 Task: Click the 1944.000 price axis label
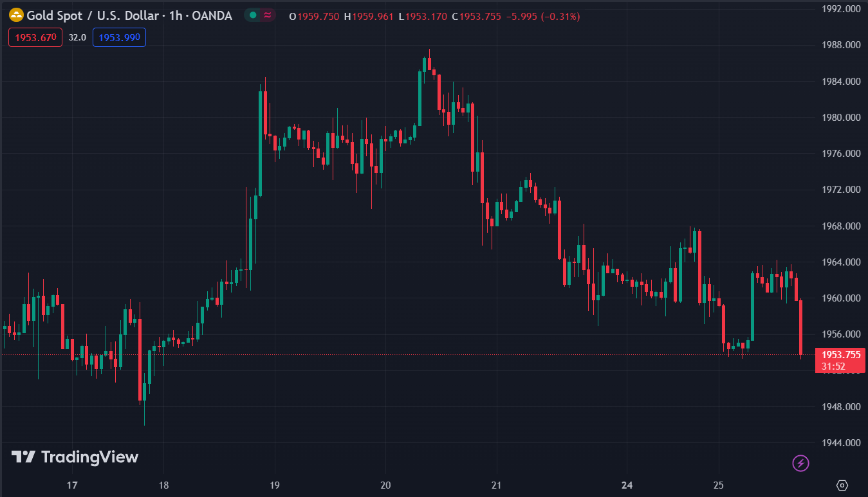pyautogui.click(x=842, y=443)
